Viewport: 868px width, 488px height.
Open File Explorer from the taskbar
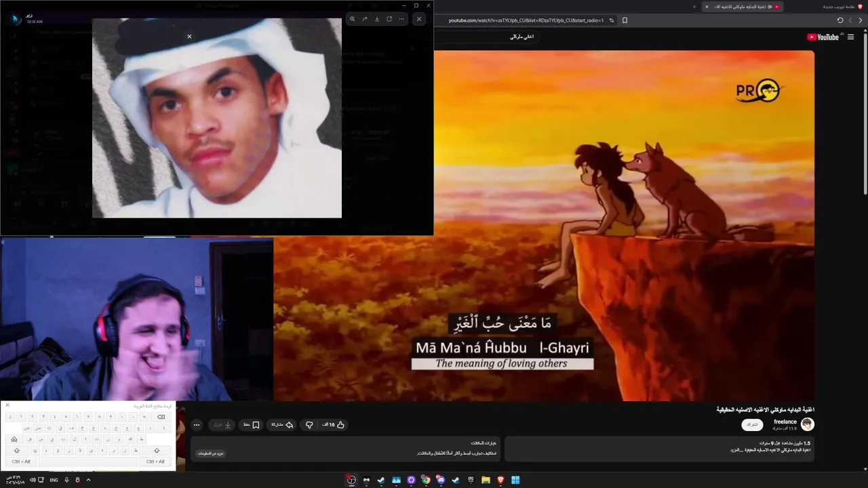[x=486, y=480]
